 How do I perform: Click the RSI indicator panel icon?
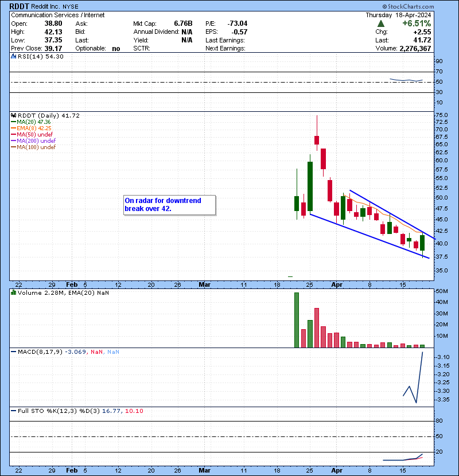[x=13, y=56]
